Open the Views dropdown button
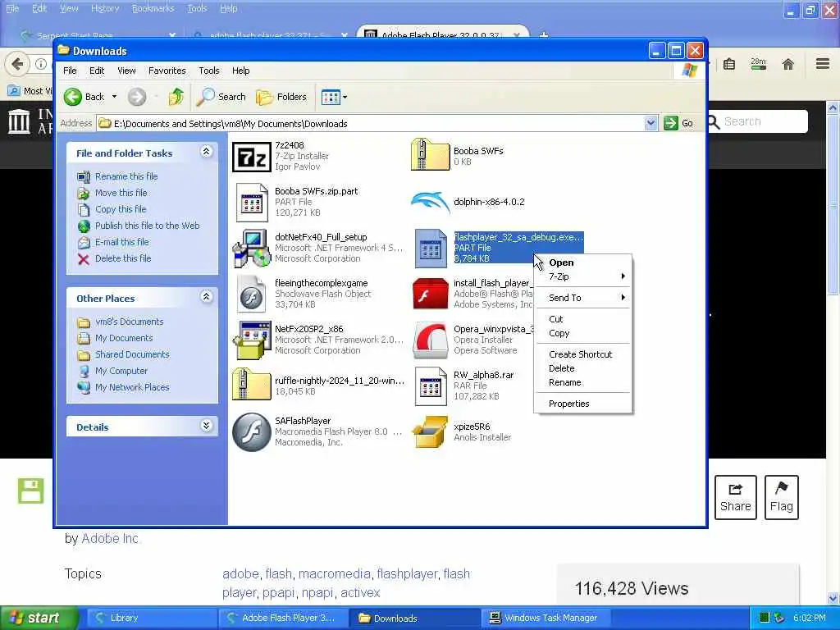Image resolution: width=840 pixels, height=630 pixels. tap(335, 97)
